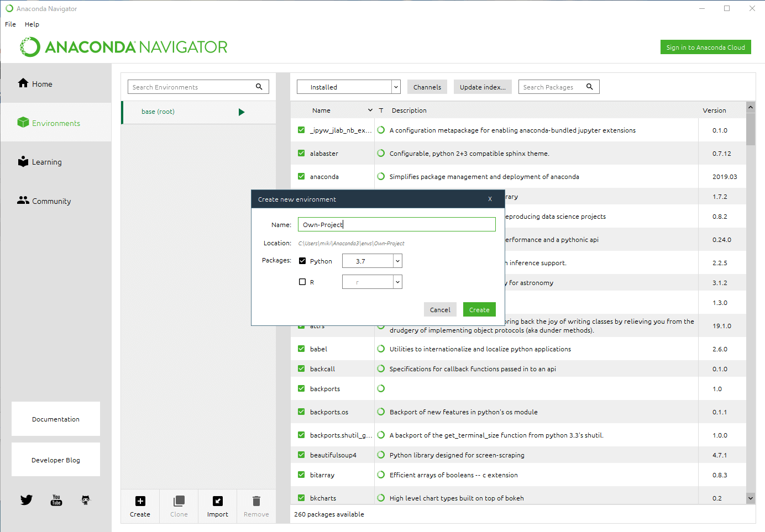The height and width of the screenshot is (532, 765).
Task: Select the Environments cube icon
Action: (23, 122)
